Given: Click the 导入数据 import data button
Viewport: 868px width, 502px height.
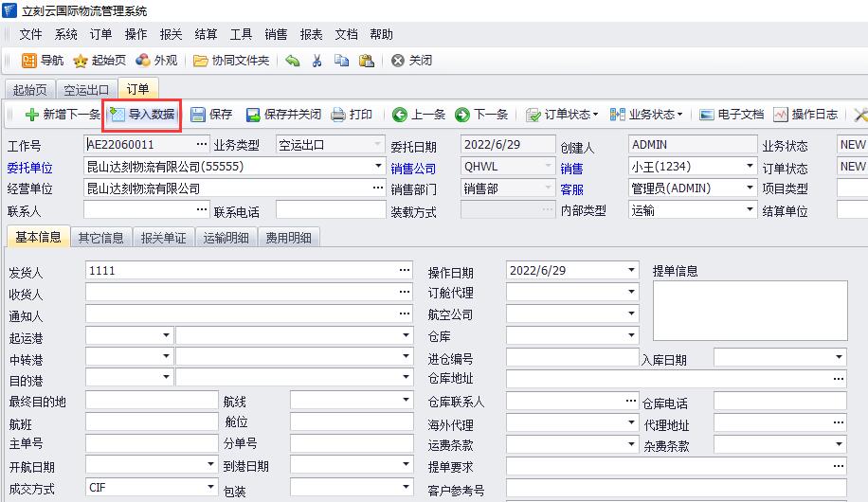Looking at the screenshot, I should [142, 115].
